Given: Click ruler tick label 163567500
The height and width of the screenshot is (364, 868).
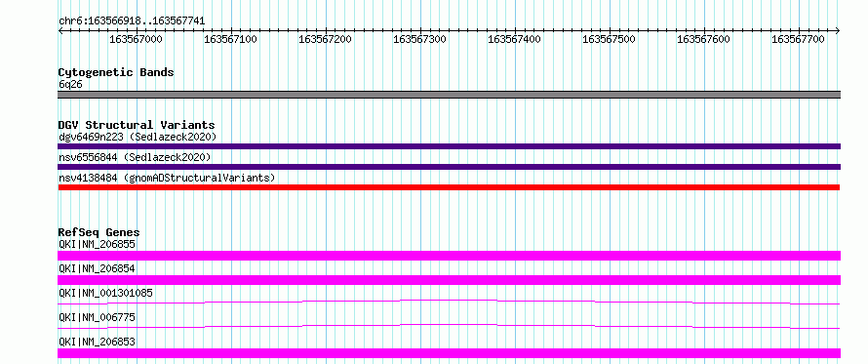Looking at the screenshot, I should tap(610, 39).
